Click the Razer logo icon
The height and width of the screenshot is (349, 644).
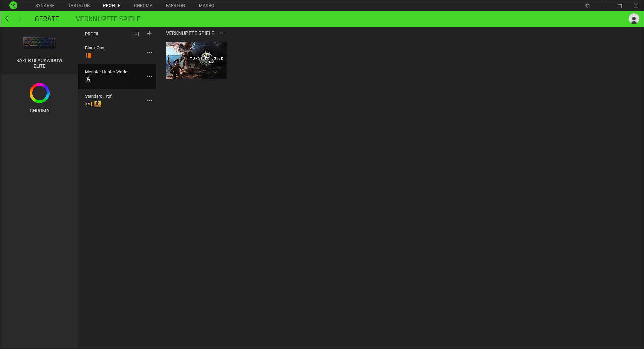tap(13, 5)
